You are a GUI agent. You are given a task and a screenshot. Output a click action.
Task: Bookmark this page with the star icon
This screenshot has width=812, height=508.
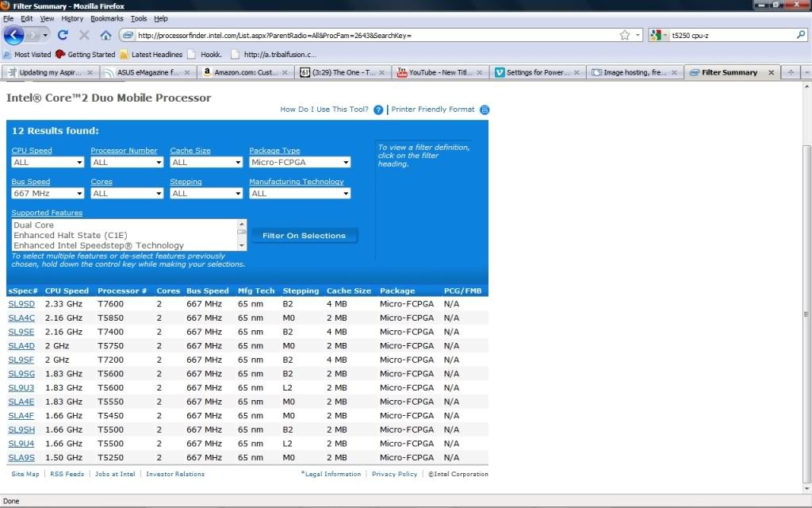625,35
